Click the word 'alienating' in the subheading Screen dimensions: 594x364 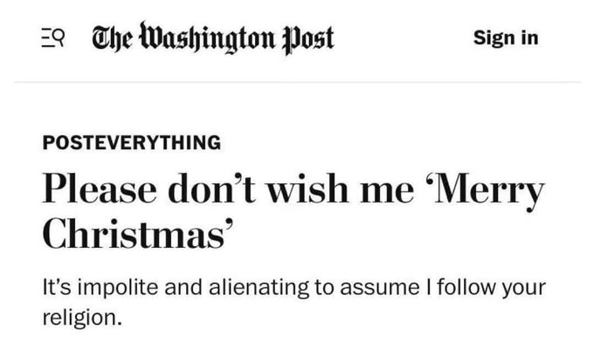pos(259,287)
